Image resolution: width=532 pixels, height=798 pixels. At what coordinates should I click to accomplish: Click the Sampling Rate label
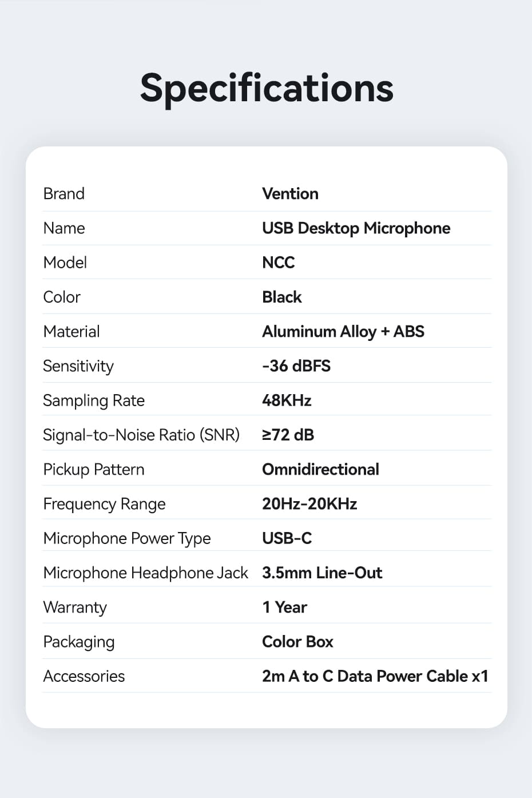94,401
